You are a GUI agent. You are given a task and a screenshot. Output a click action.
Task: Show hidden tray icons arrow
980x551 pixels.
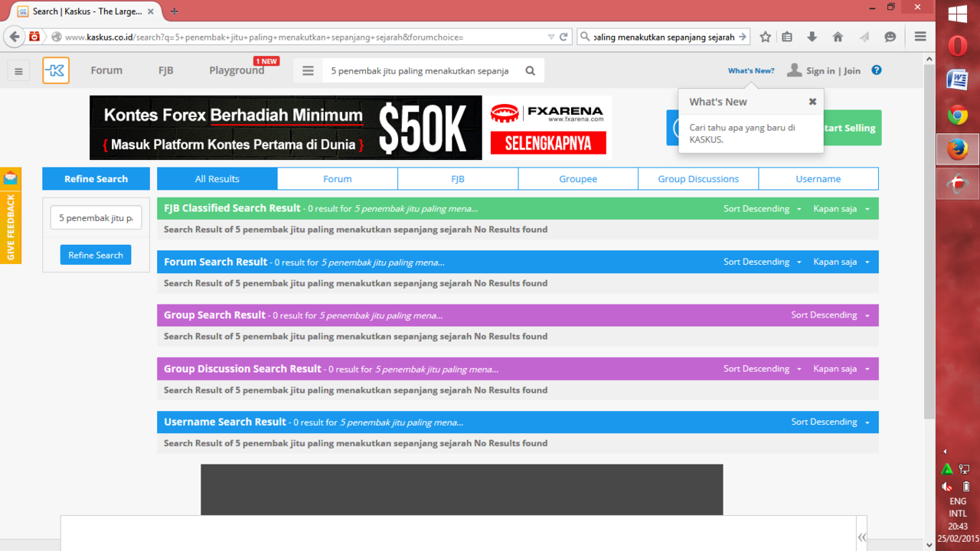point(945,452)
